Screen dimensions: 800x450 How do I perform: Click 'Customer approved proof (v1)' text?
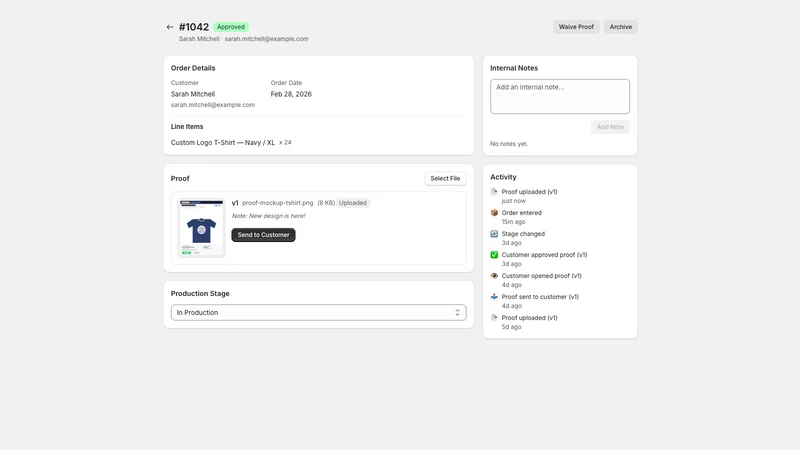544,255
